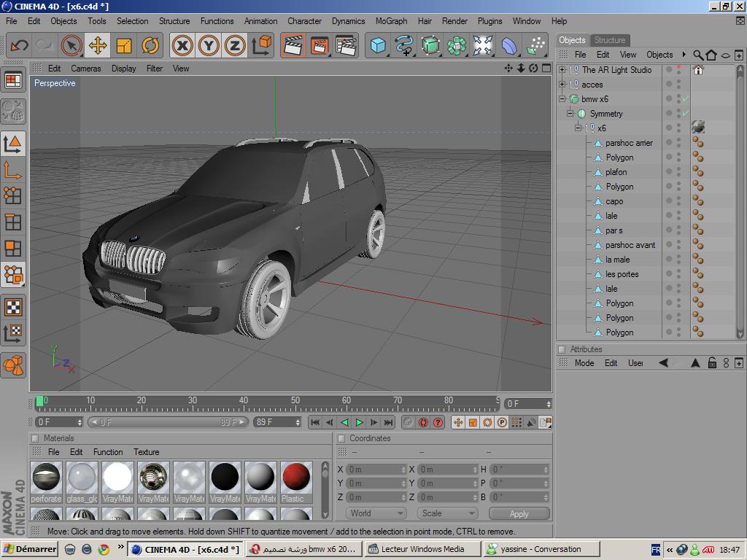Toggle visibility dots for parshoc arrier

(x=679, y=143)
